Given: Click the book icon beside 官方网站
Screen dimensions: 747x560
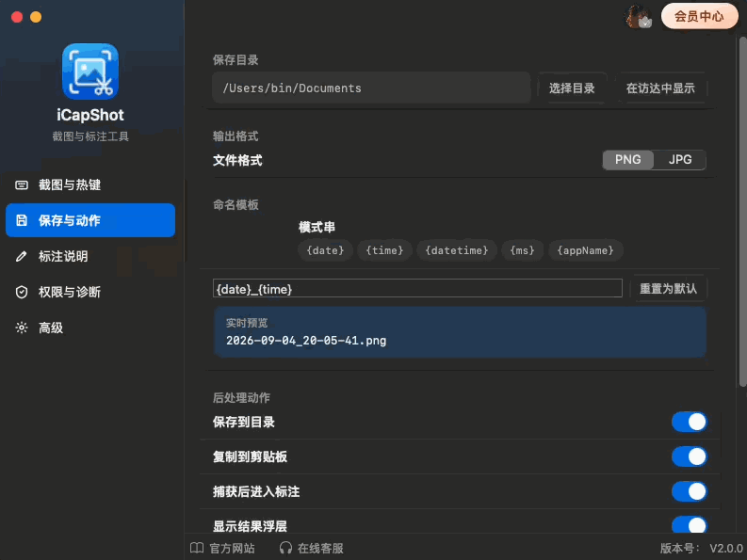Looking at the screenshot, I should point(197,548).
